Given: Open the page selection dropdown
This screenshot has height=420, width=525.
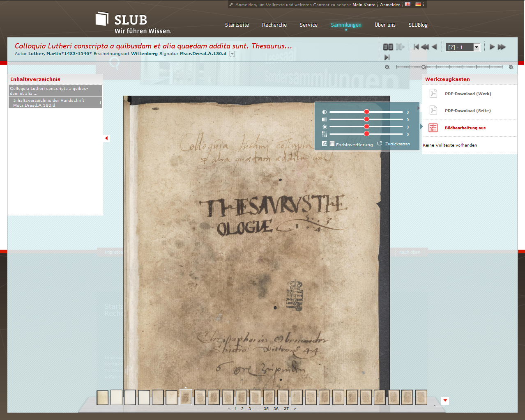Looking at the screenshot, I should click(x=477, y=47).
